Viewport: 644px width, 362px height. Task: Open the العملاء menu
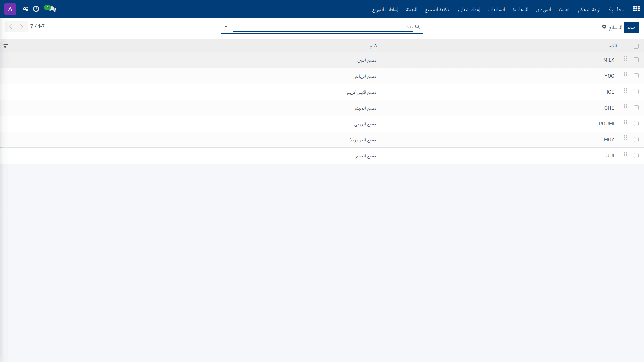tap(564, 9)
